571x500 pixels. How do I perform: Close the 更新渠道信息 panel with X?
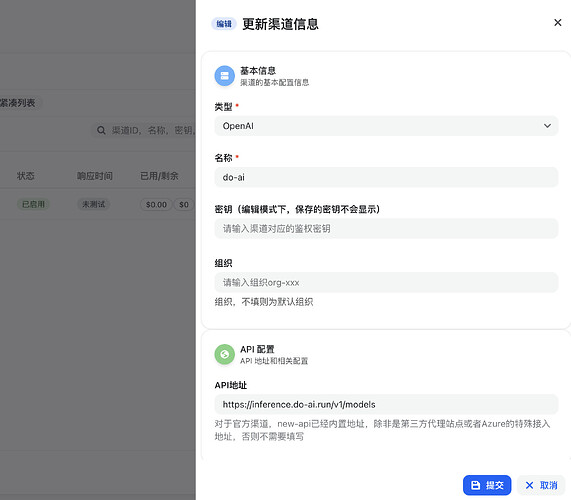557,23
